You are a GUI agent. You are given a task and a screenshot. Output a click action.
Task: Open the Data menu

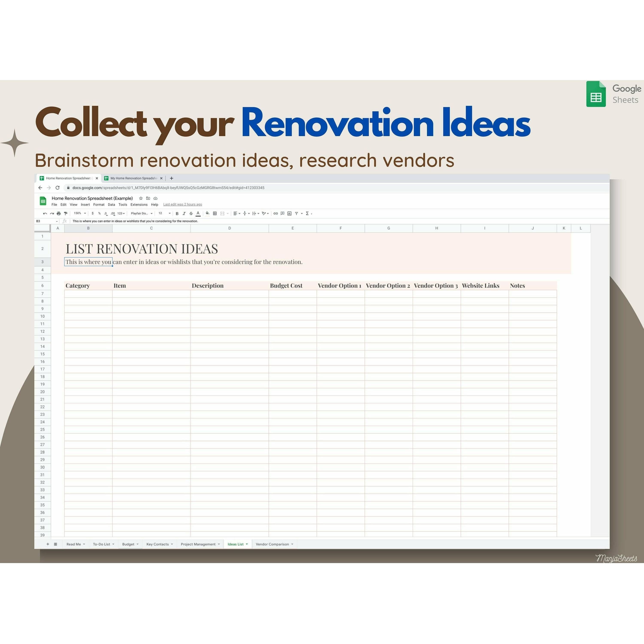tap(111, 205)
